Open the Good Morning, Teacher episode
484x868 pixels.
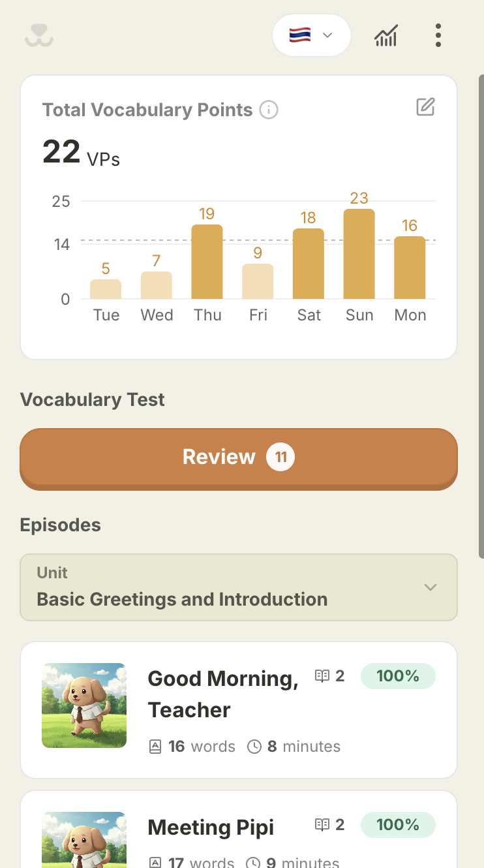[239, 710]
